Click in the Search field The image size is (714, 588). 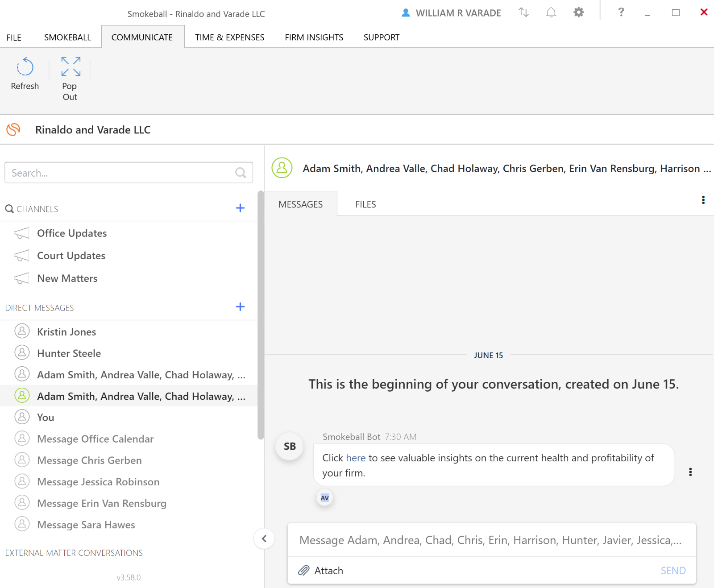129,173
